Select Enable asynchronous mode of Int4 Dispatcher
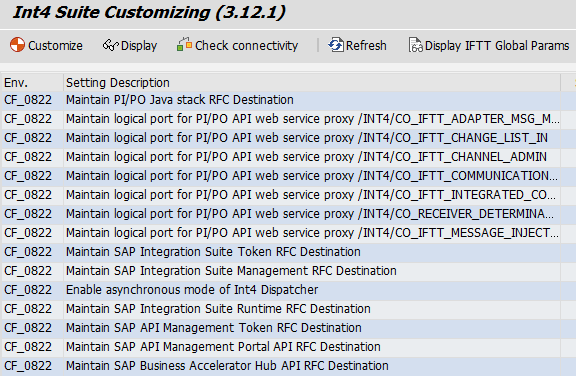Viewport: 576px width, 376px height. click(x=312, y=290)
